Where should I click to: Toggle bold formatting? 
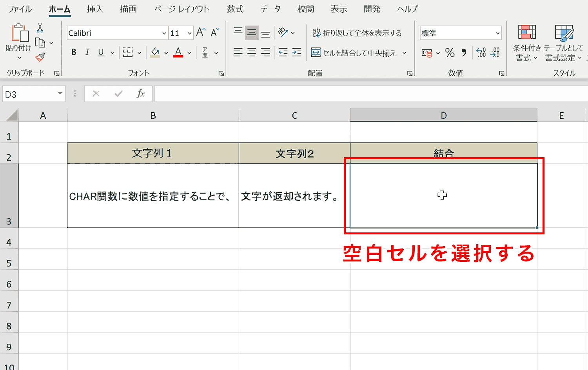tap(74, 52)
